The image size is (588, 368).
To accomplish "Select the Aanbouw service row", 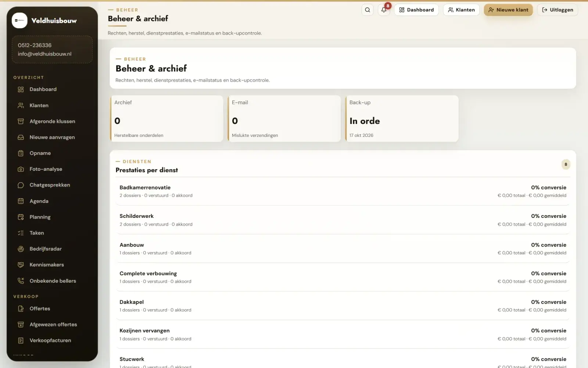I will [x=343, y=249].
